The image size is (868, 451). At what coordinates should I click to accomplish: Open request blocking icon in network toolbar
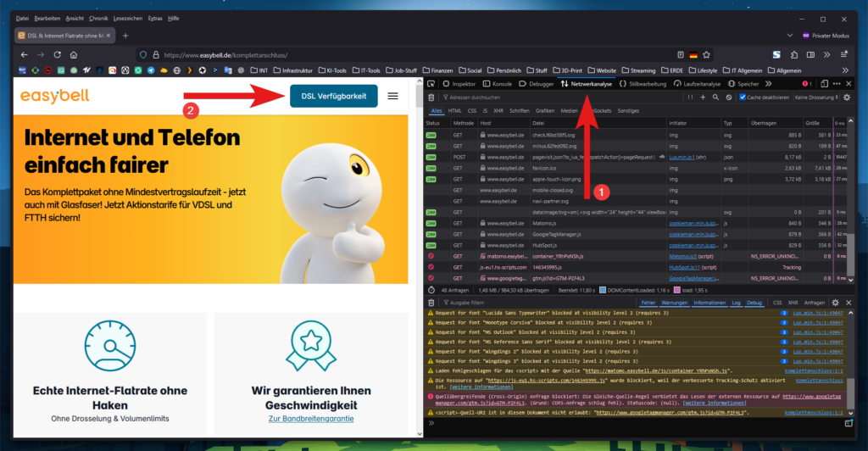tap(730, 97)
